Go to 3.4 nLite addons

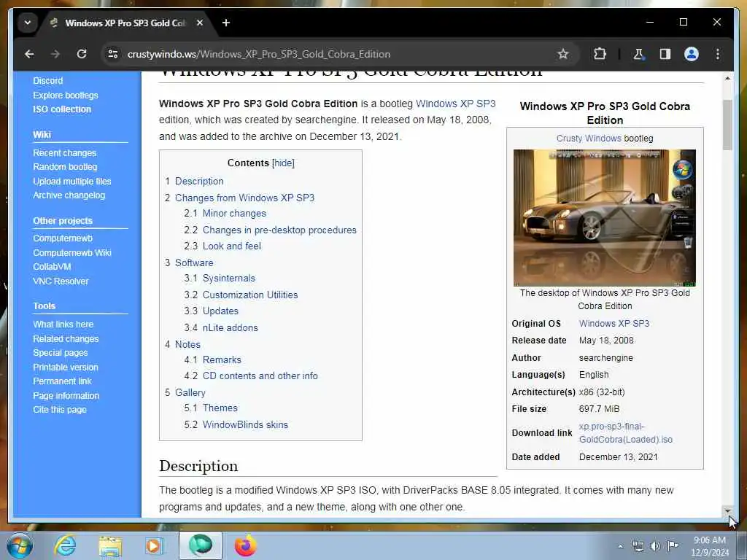(x=230, y=327)
